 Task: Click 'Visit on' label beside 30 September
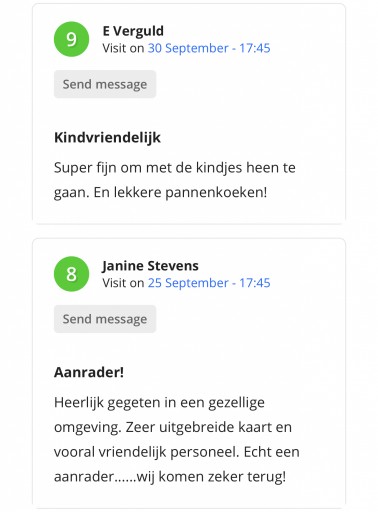point(123,48)
